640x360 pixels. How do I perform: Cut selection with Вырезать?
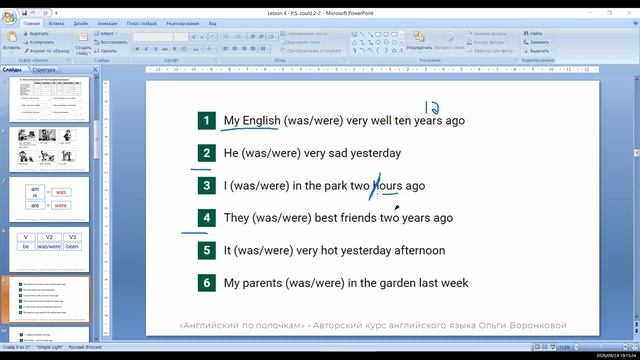coord(36,33)
